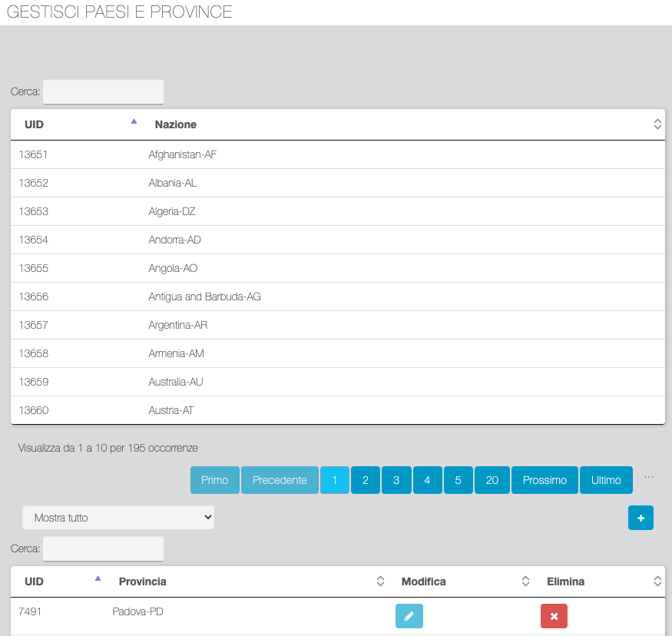Click the Prossimo pagination button
This screenshot has width=672, height=636.
(545, 480)
